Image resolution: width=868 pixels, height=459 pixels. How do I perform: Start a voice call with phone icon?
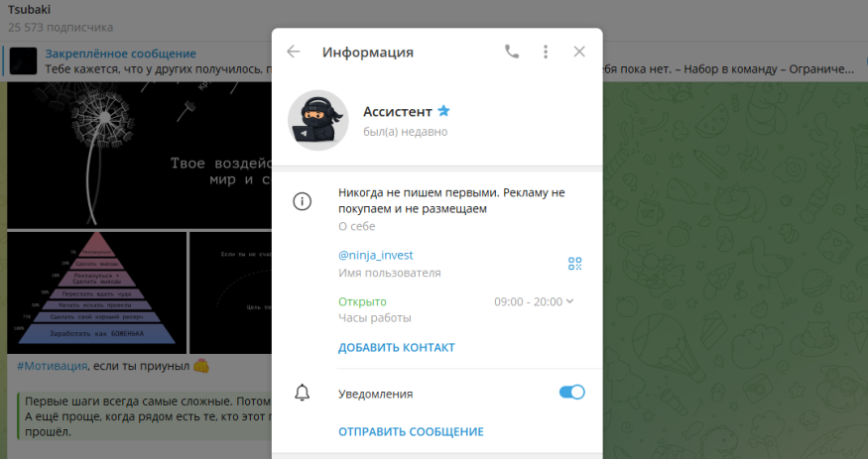[x=512, y=53]
